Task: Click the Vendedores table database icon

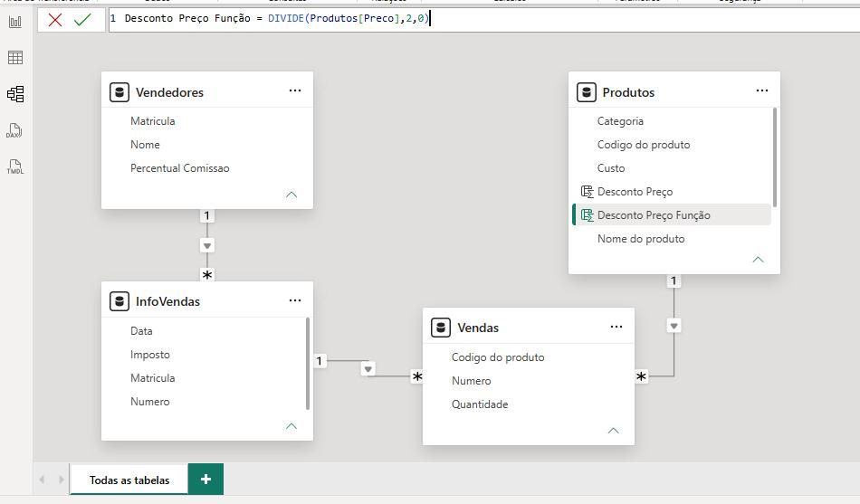Action: tap(119, 92)
